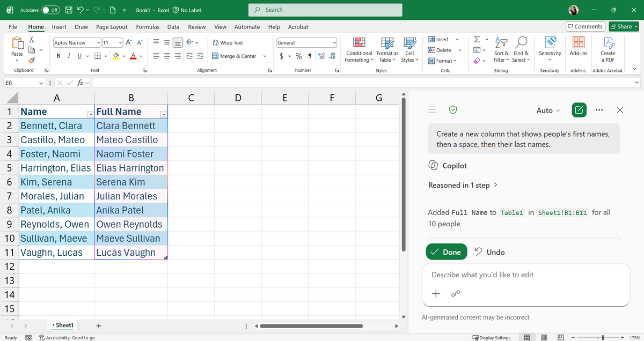
Task: Click the Comments button
Action: (x=586, y=26)
